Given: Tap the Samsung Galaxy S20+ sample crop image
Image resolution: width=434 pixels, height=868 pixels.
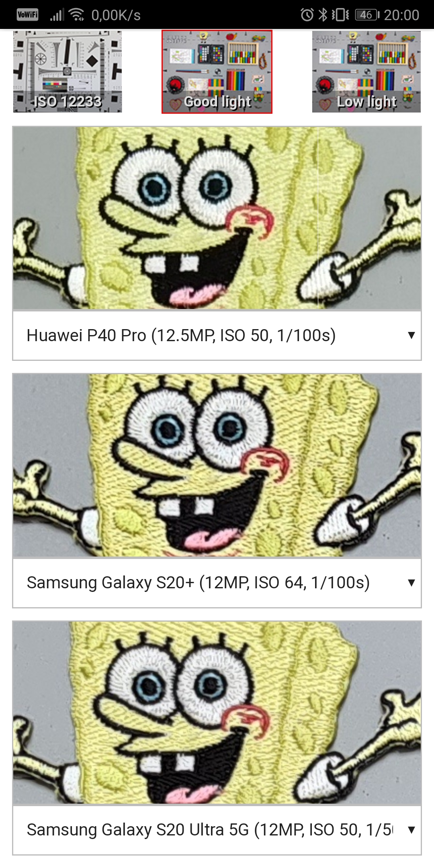Looking at the screenshot, I should (x=217, y=465).
